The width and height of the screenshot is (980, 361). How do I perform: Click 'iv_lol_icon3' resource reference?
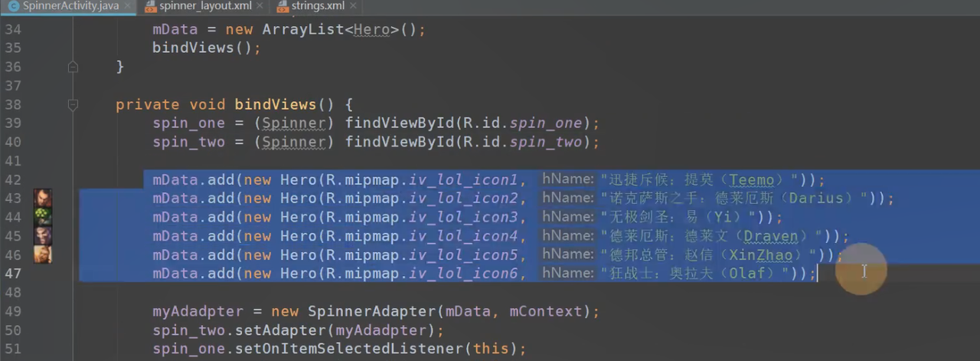(x=463, y=217)
